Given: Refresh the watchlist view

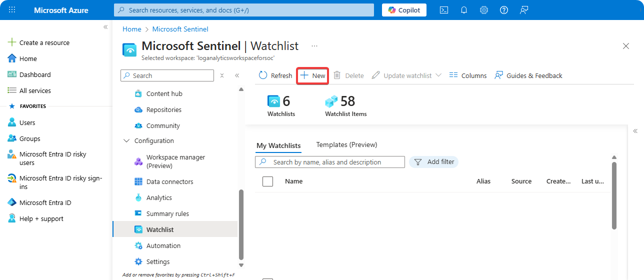Looking at the screenshot, I should point(275,75).
